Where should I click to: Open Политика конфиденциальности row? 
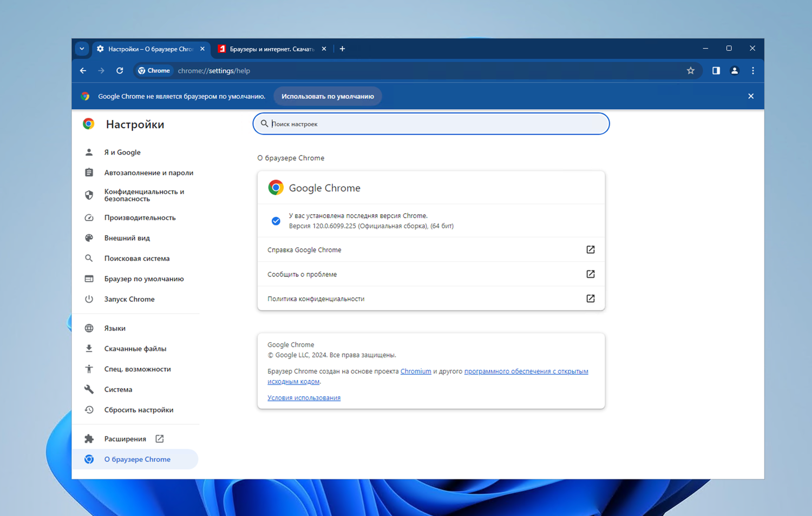pyautogui.click(x=431, y=299)
